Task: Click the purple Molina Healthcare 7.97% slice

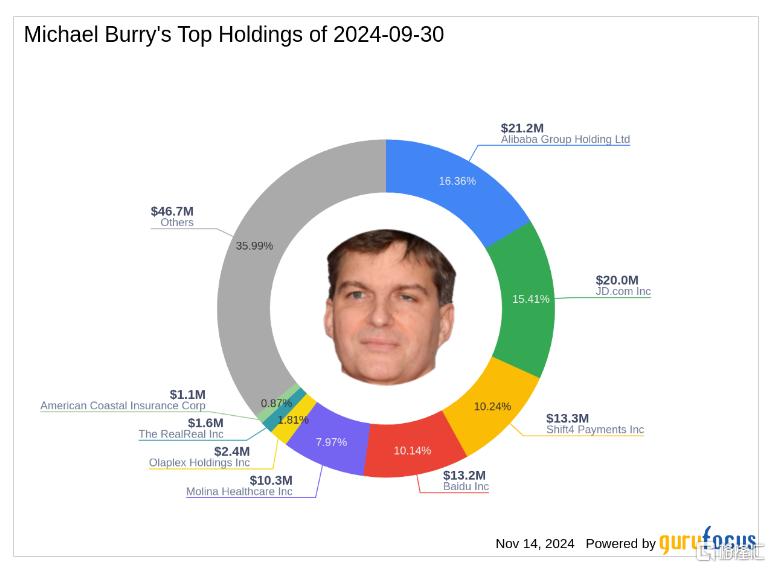Action: click(x=330, y=441)
